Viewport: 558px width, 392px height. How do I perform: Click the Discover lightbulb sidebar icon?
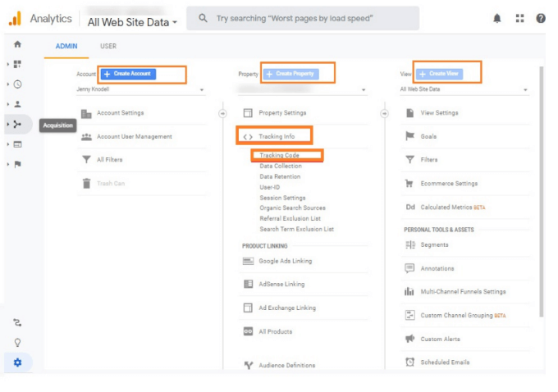pos(17,342)
